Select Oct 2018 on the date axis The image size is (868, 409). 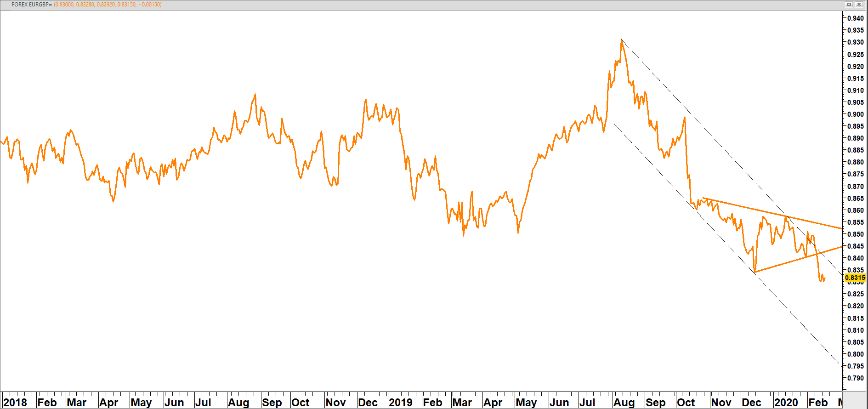[301, 403]
